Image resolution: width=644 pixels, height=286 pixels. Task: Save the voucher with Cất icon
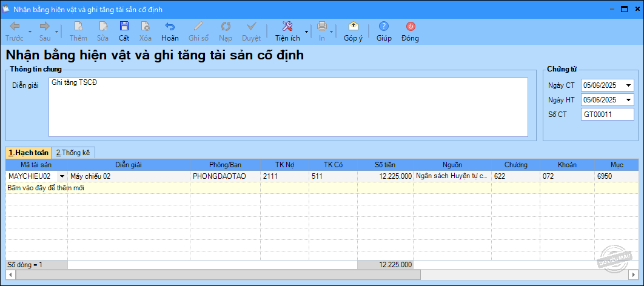124,27
